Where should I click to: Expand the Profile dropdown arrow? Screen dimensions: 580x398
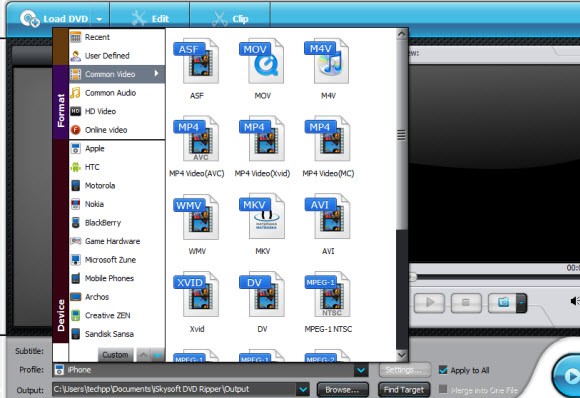[x=361, y=370]
